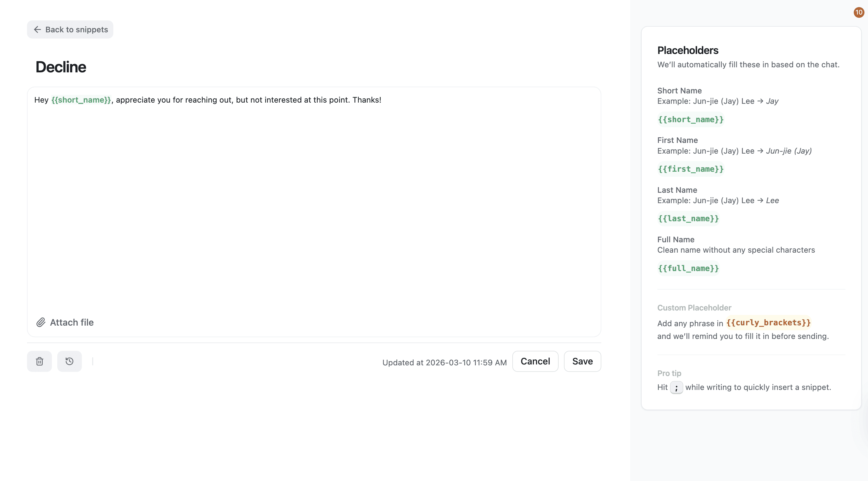
Task: Click Attach file label
Action: [72, 322]
